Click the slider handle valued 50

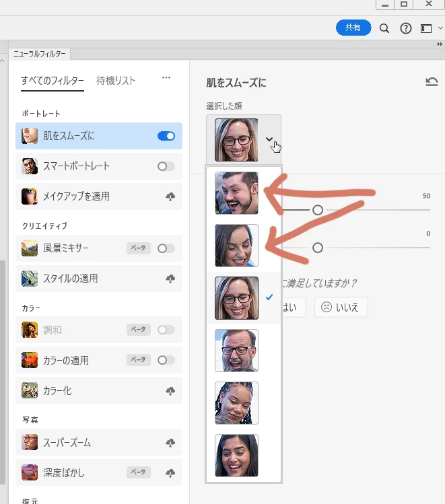pyautogui.click(x=318, y=210)
